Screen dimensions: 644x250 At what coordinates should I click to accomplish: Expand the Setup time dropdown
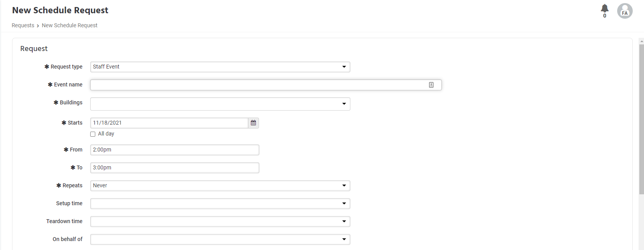pyautogui.click(x=220, y=204)
